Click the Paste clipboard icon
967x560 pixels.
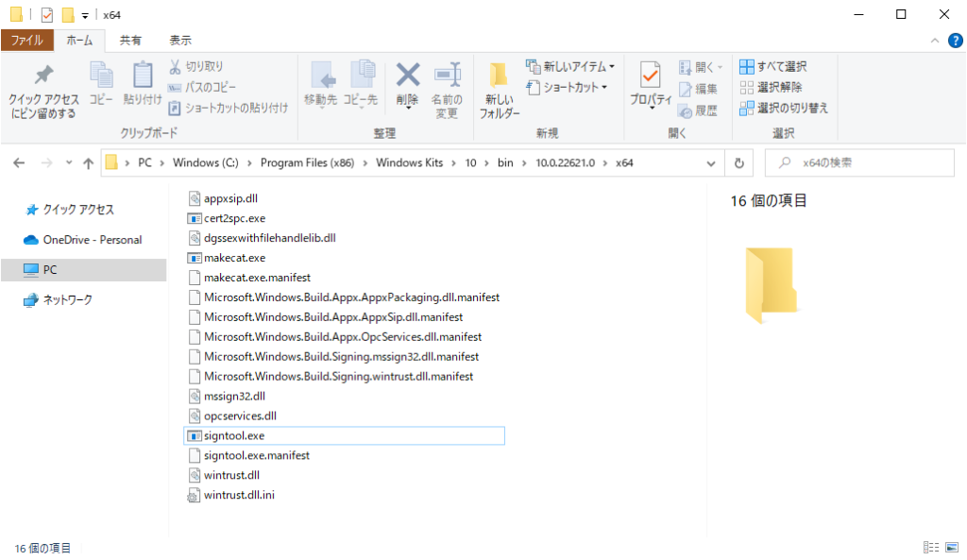(143, 76)
